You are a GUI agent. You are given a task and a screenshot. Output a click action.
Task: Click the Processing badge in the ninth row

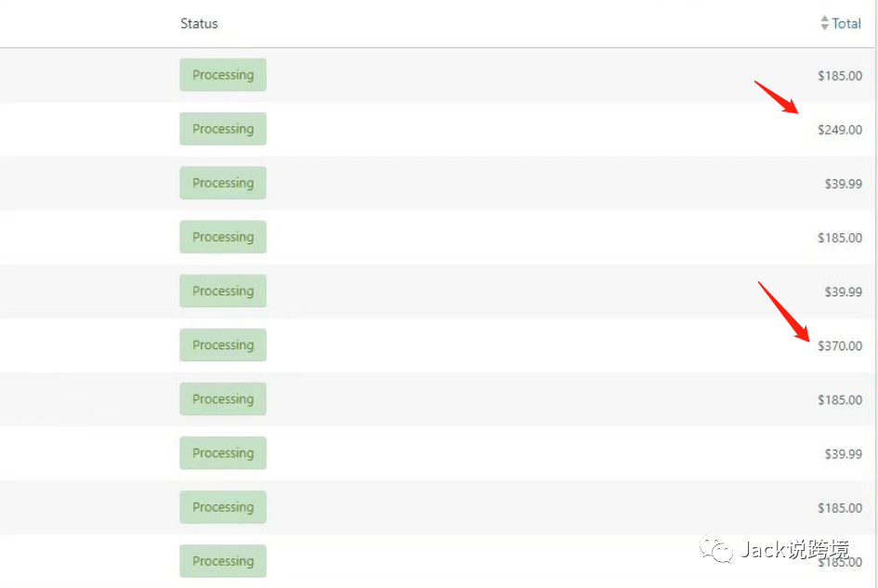click(x=223, y=507)
